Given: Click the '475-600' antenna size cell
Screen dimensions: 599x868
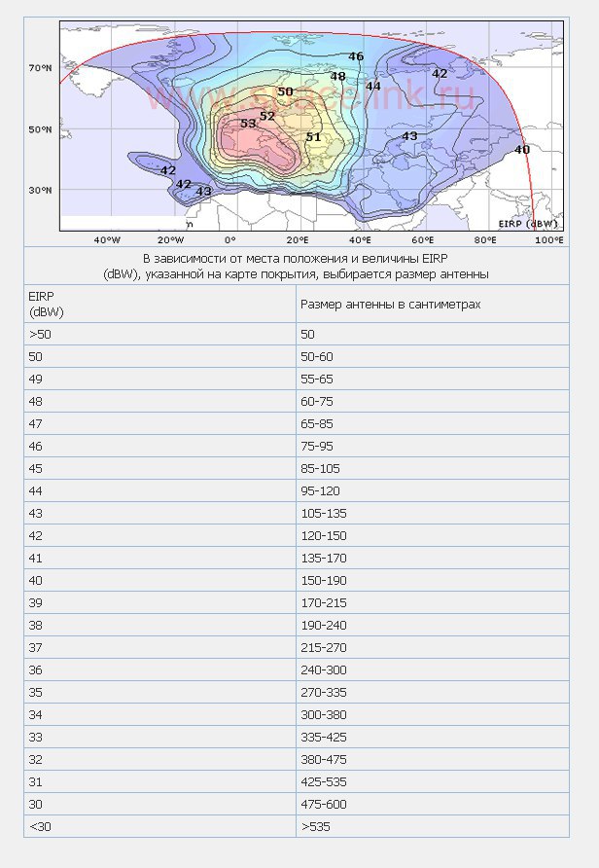Looking at the screenshot, I should 433,805.
